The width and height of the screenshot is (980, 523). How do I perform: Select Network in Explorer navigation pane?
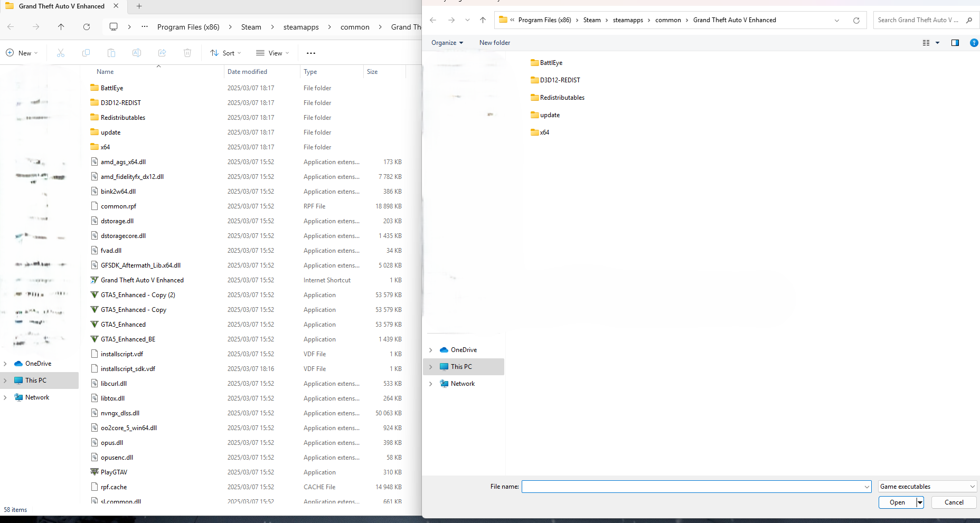[x=37, y=397]
